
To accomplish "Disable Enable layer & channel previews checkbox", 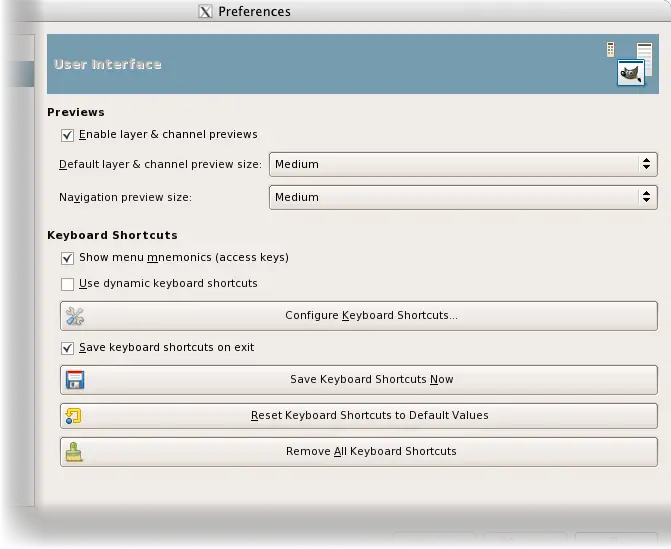I will 68,135.
